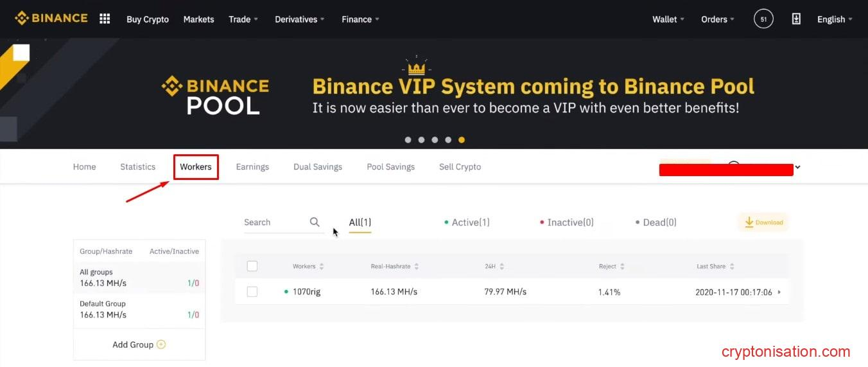Open the Statistics tab

pyautogui.click(x=137, y=166)
